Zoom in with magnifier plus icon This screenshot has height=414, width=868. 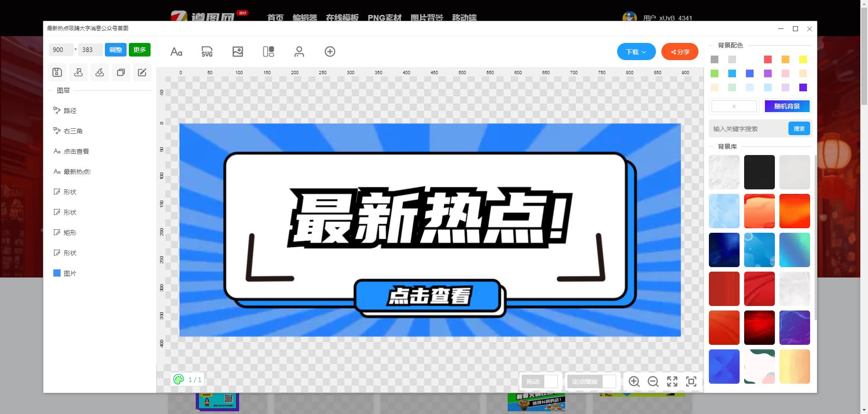tap(634, 381)
